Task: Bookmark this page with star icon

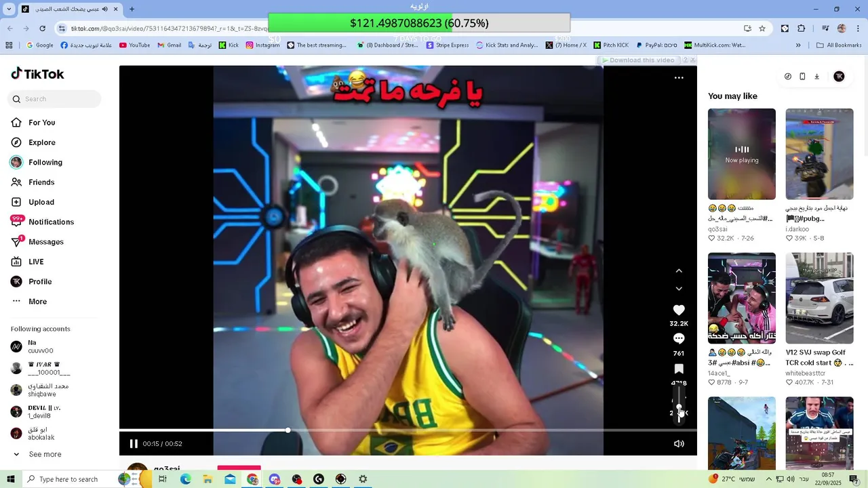Action: tap(762, 28)
